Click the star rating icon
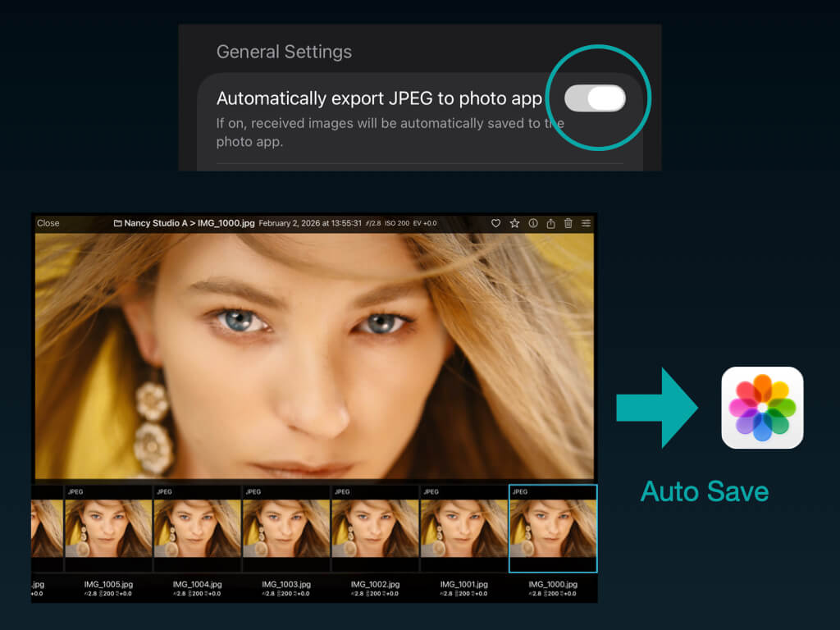This screenshot has height=630, width=840. pos(514,223)
